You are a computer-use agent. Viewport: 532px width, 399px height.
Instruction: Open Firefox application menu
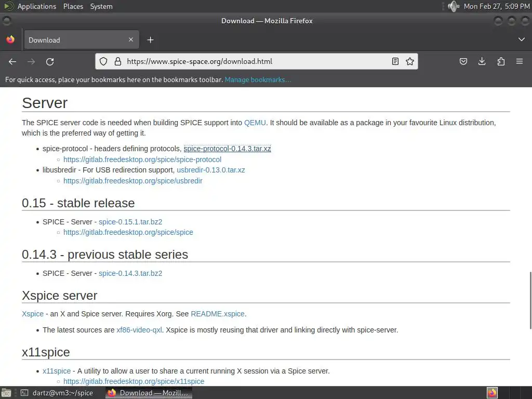point(520,61)
